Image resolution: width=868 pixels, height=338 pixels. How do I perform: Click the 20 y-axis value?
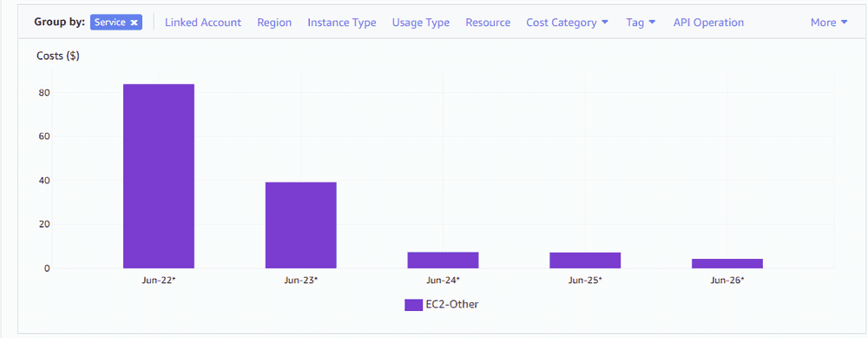(x=45, y=224)
